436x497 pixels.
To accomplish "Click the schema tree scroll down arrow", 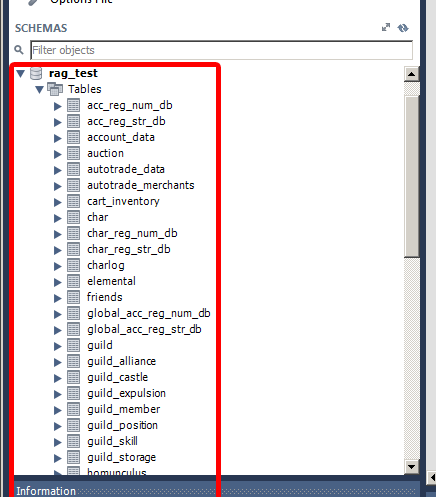I will [412, 467].
